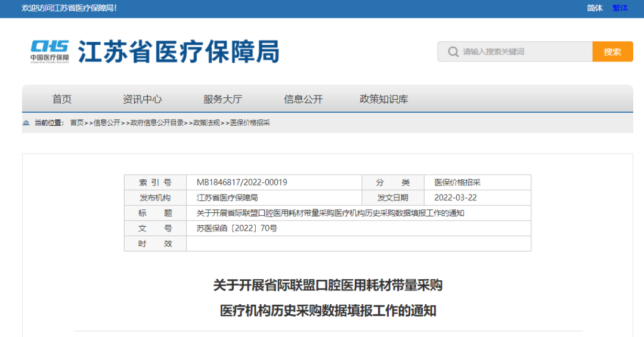Open the 政策知识库 navigation tab
This screenshot has width=644, height=337.
click(x=383, y=99)
